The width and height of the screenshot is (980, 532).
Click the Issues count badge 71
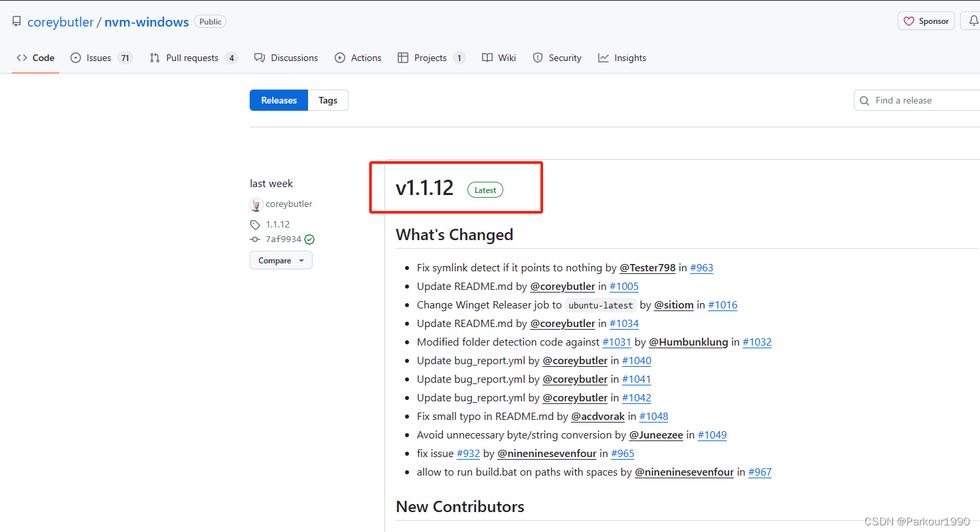[x=125, y=58]
